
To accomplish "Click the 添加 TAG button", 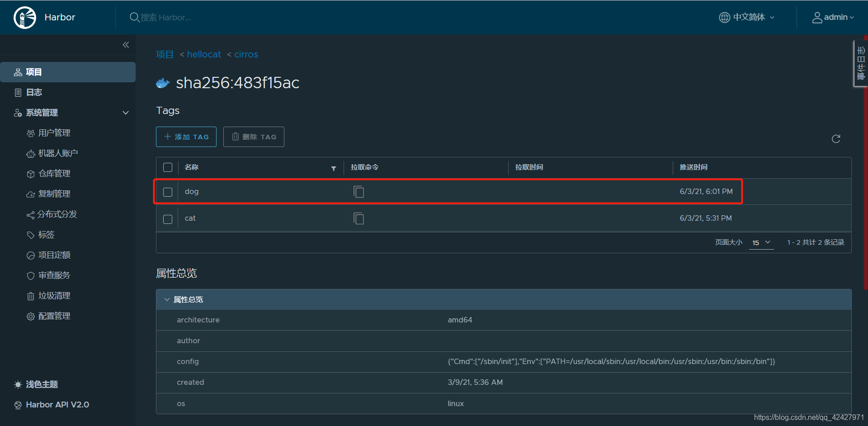I will click(x=186, y=137).
